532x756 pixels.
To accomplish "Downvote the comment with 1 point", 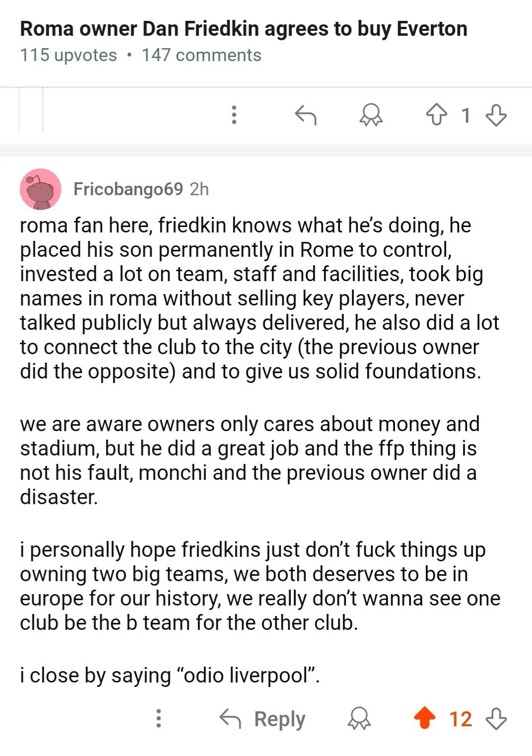I will point(496,115).
